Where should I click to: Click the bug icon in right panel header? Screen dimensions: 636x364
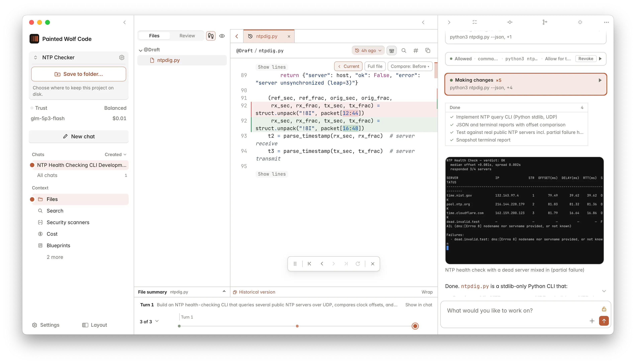(580, 22)
